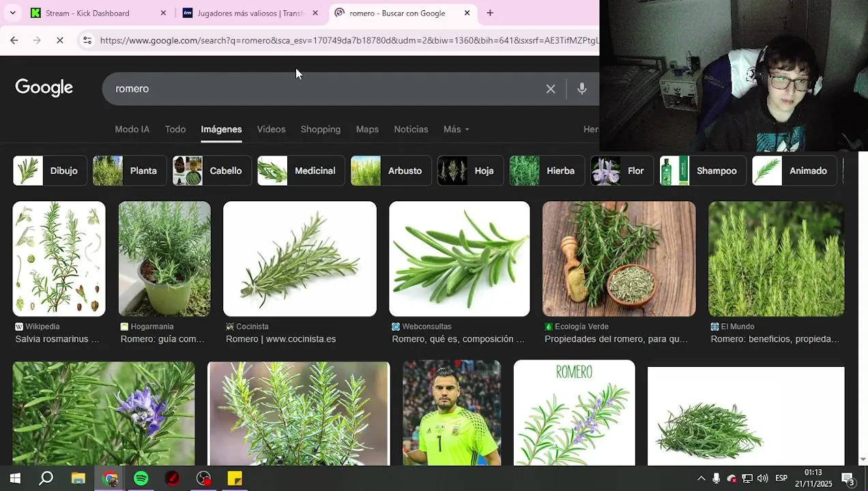Screen dimensions: 868x491
Task: Close the romero - Buscar con Google tab
Action: pos(467,13)
